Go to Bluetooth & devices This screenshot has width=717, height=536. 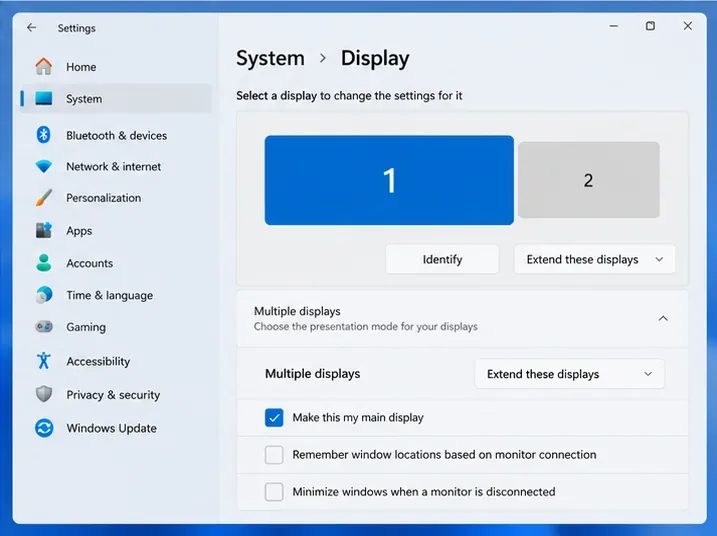[x=117, y=135]
